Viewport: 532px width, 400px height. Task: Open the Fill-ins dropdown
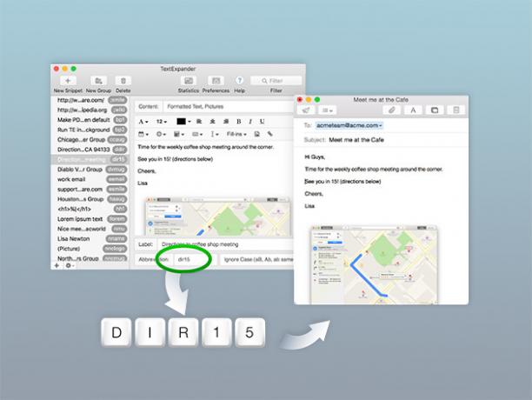[x=236, y=134]
